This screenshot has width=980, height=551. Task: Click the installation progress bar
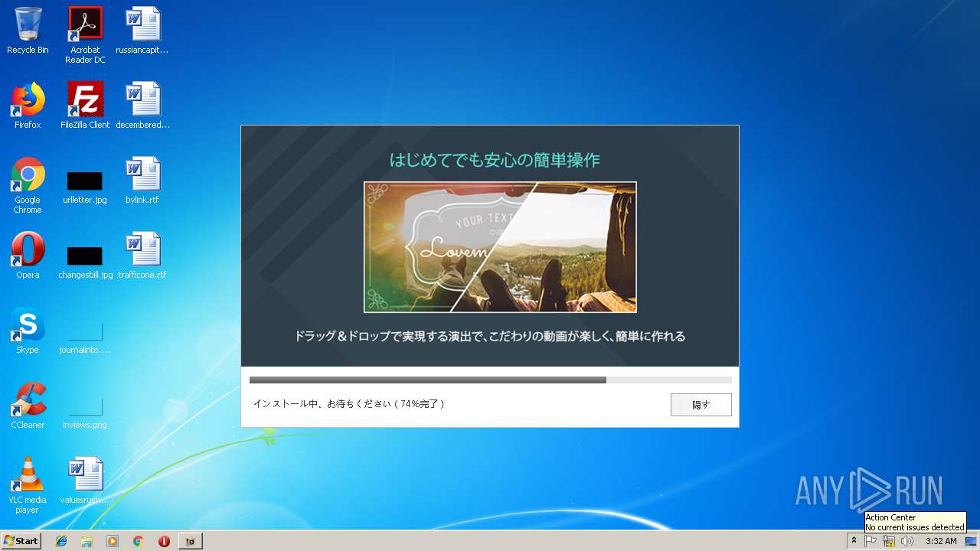click(490, 380)
